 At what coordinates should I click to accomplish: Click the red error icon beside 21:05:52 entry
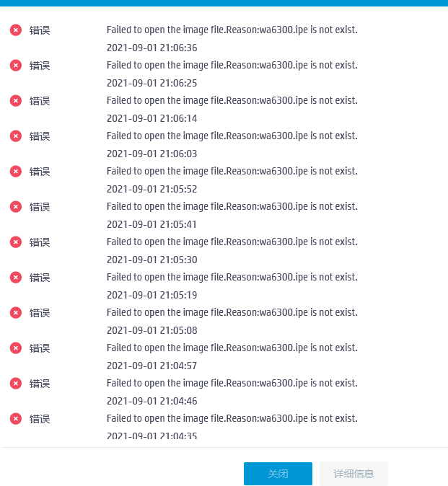coord(16,172)
